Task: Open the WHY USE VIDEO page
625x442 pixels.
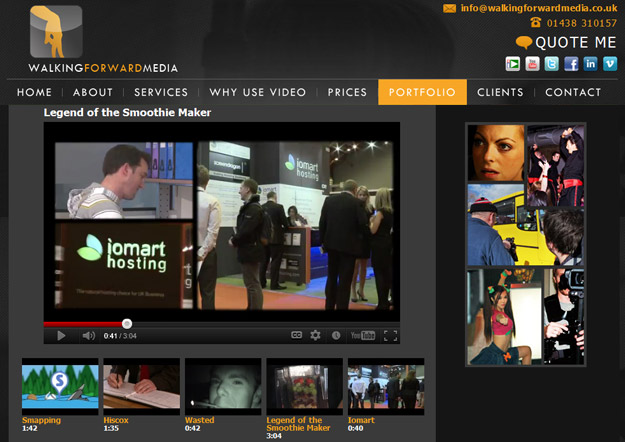Action: 257,92
